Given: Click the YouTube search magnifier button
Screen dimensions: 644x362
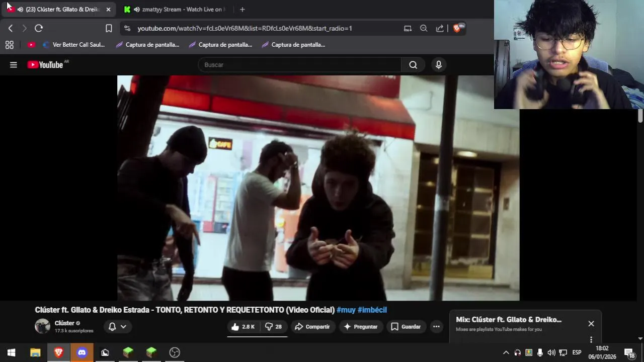Looking at the screenshot, I should (413, 65).
